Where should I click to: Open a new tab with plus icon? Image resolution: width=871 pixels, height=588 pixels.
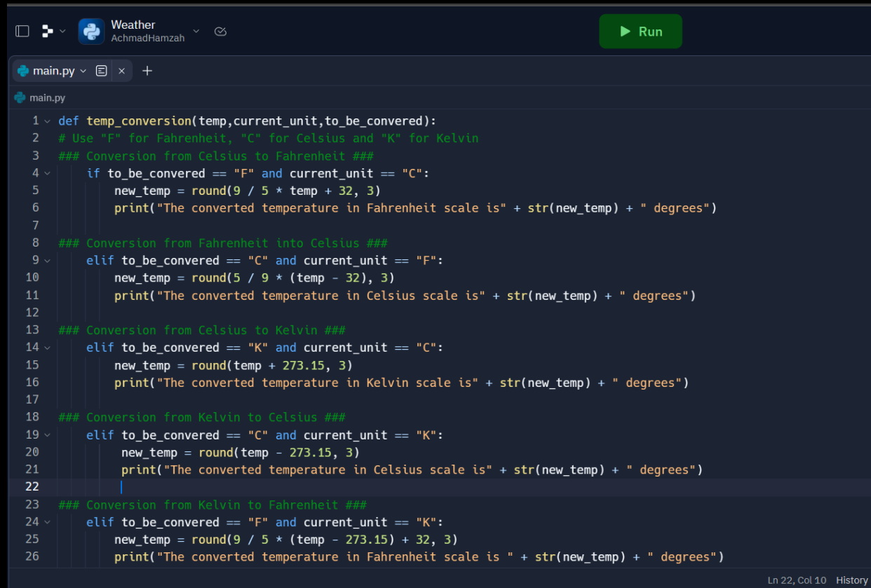(x=147, y=71)
